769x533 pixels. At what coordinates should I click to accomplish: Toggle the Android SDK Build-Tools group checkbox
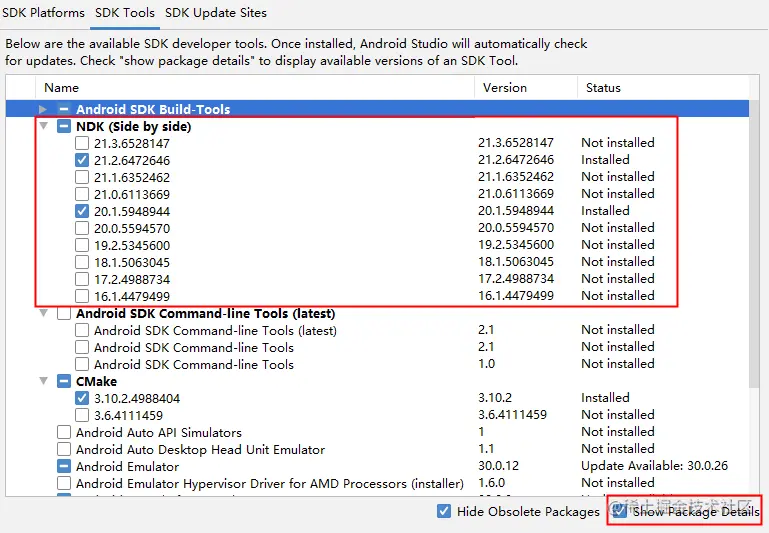tap(64, 109)
